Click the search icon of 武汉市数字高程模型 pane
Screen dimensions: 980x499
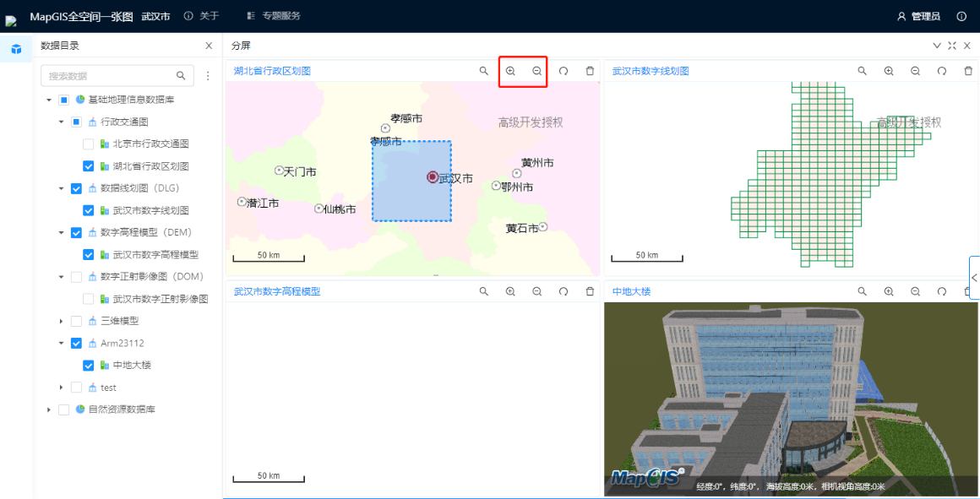484,291
